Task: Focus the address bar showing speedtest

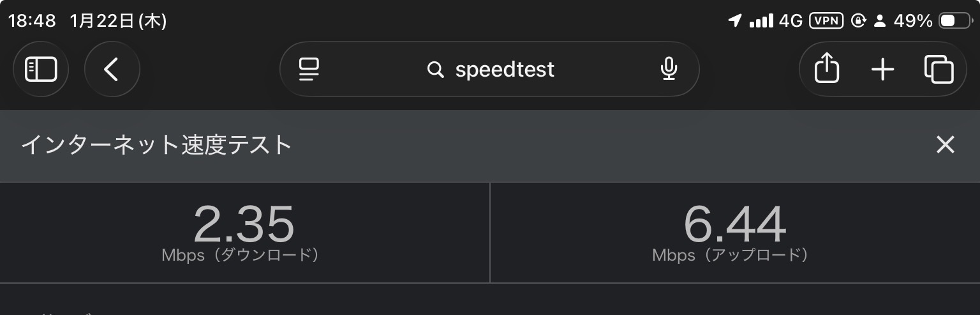Action: [x=504, y=69]
